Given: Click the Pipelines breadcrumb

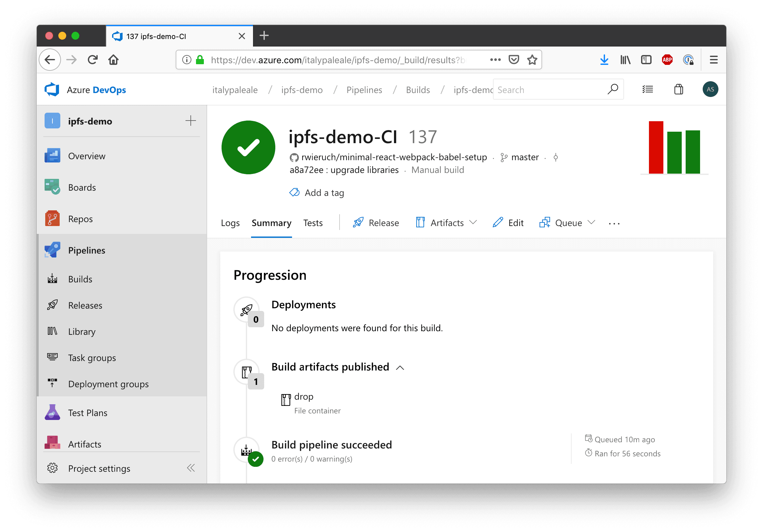Looking at the screenshot, I should point(364,90).
